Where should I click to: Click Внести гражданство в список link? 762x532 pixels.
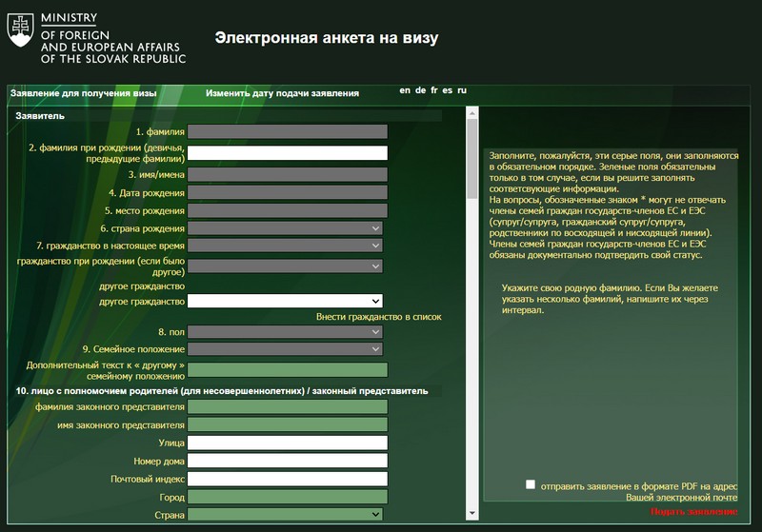[378, 317]
